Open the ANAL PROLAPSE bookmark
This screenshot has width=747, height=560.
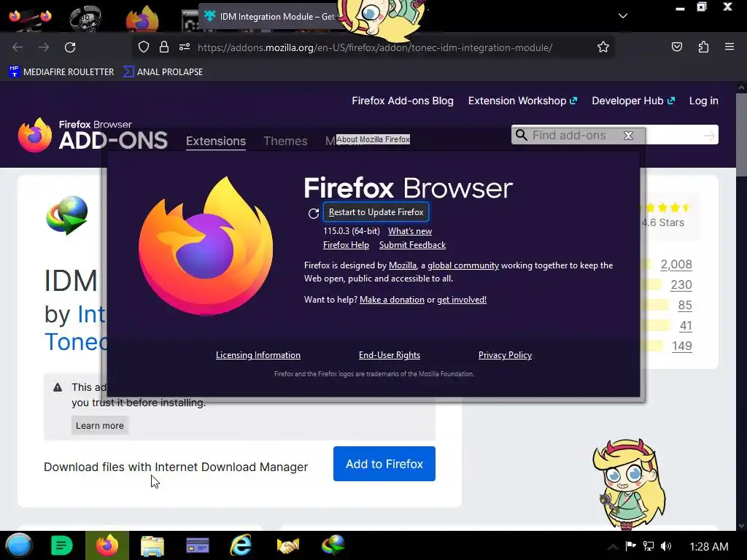tap(163, 72)
